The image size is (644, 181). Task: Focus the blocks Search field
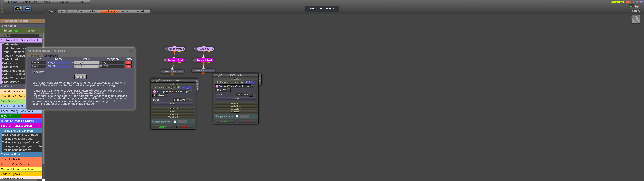[x=25, y=35]
